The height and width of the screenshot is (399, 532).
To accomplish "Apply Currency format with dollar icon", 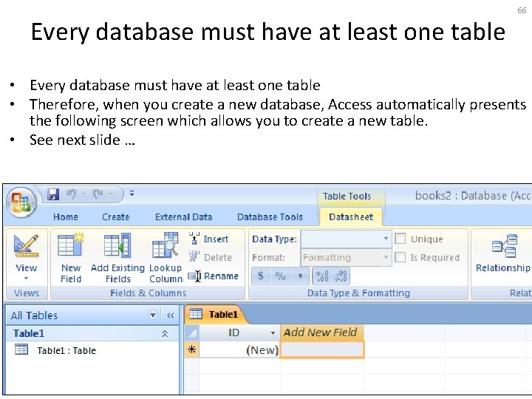I will [x=261, y=276].
